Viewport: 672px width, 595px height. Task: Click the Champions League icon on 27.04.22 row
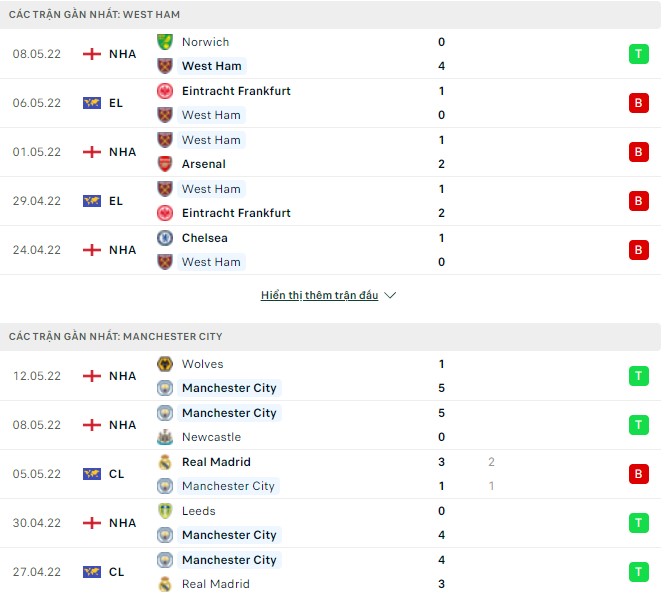(x=92, y=572)
